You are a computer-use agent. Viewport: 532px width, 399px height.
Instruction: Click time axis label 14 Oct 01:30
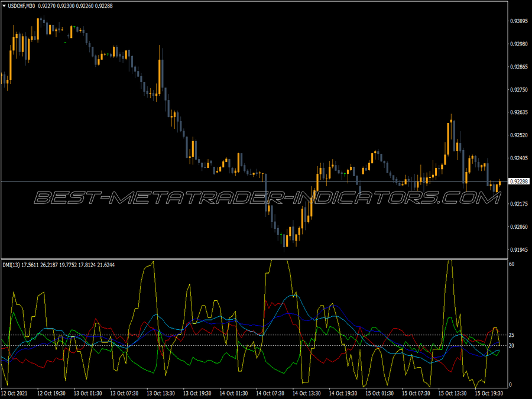click(233, 393)
